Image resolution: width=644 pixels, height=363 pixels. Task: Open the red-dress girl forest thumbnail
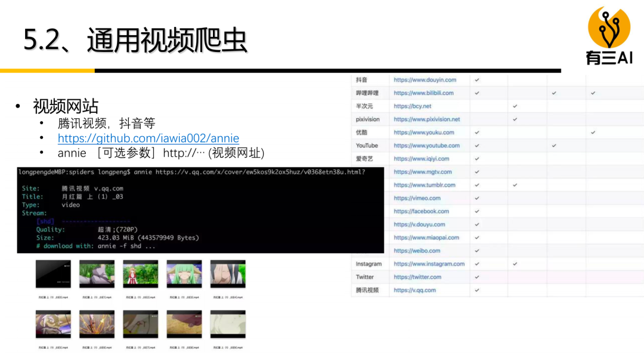pyautogui.click(x=141, y=274)
